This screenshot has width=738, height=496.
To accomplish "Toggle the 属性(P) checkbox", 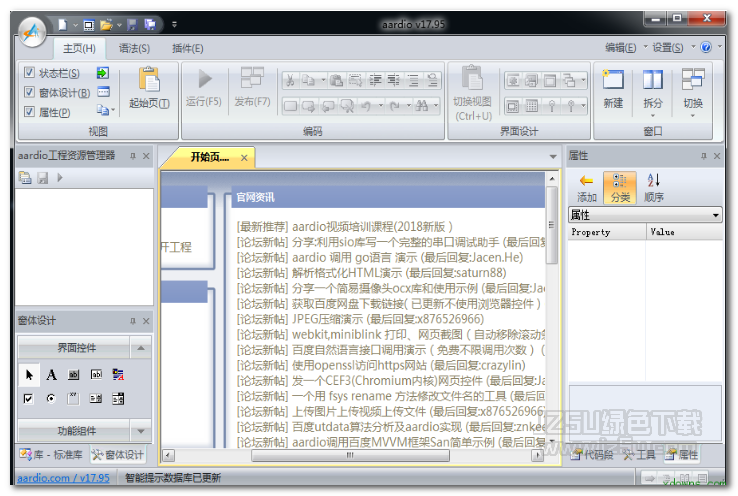I will point(29,112).
